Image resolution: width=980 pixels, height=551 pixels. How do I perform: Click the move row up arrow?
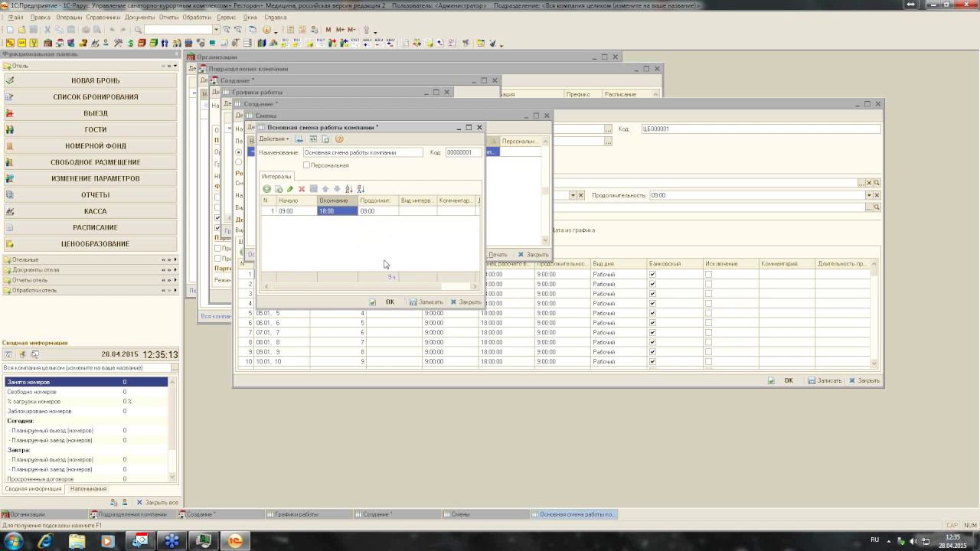pos(325,189)
